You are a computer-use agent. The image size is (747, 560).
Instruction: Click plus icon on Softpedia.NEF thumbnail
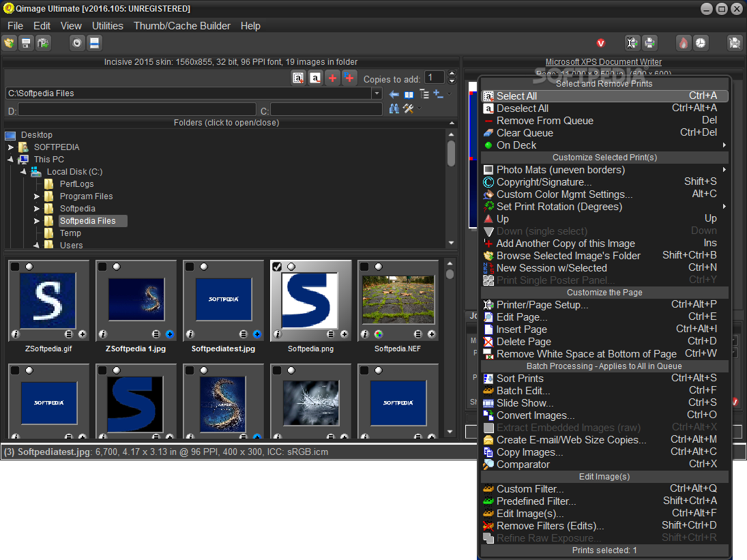[x=432, y=334]
